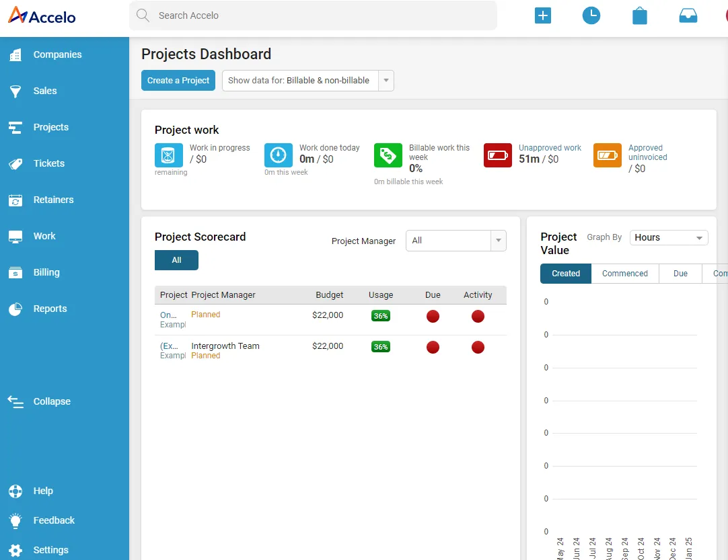
Task: Click the red Unapproved work battery icon
Action: pyautogui.click(x=498, y=155)
